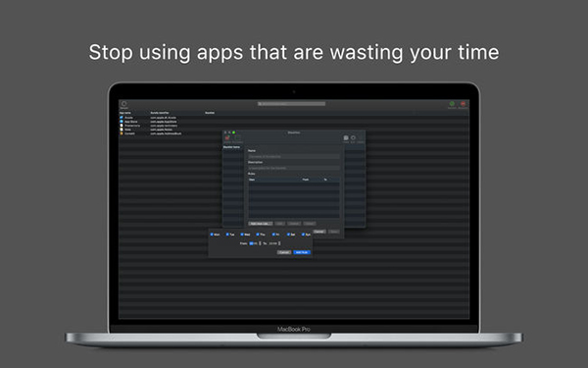Toggle the Wed checkbox

pyautogui.click(x=242, y=235)
